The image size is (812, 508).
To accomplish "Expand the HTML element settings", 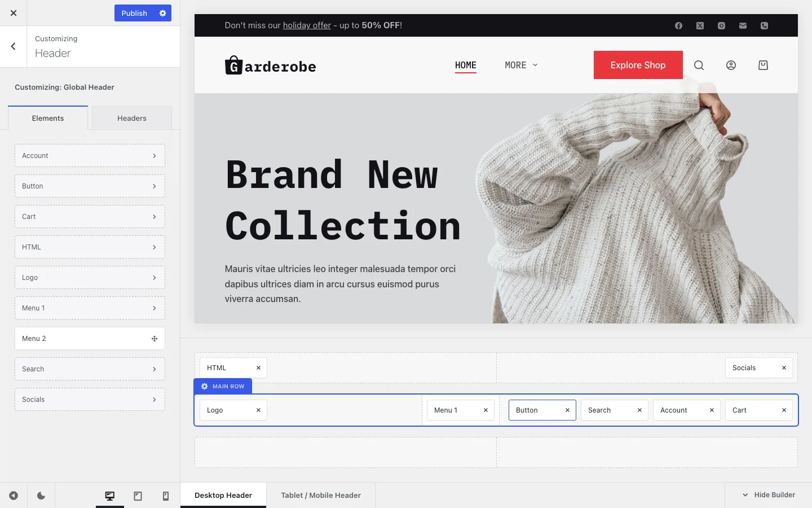I will coord(90,247).
